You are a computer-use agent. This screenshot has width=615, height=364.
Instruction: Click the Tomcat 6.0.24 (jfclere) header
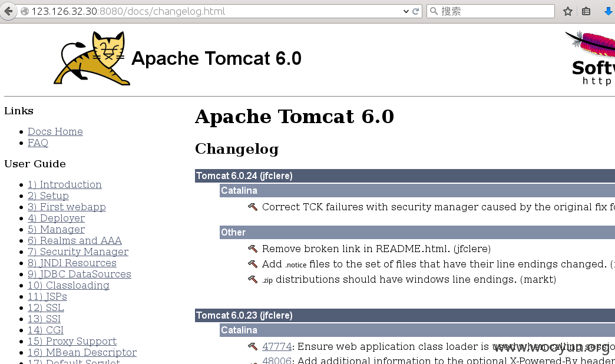[405, 176]
